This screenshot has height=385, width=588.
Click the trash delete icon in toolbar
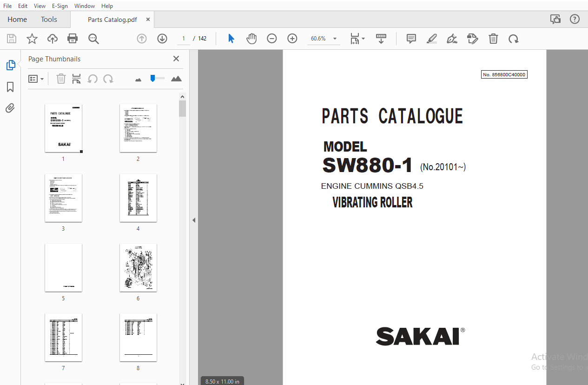click(493, 39)
